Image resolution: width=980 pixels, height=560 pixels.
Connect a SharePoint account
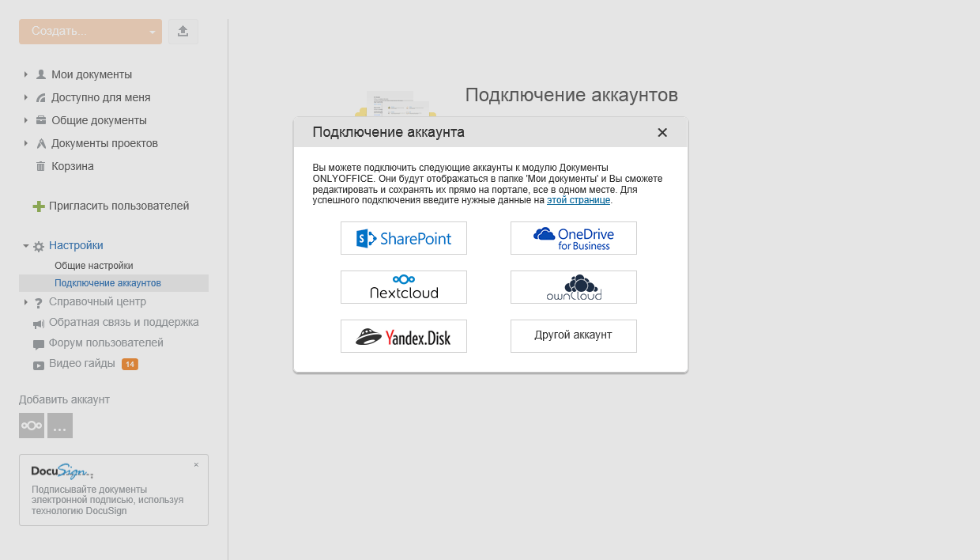[404, 238]
